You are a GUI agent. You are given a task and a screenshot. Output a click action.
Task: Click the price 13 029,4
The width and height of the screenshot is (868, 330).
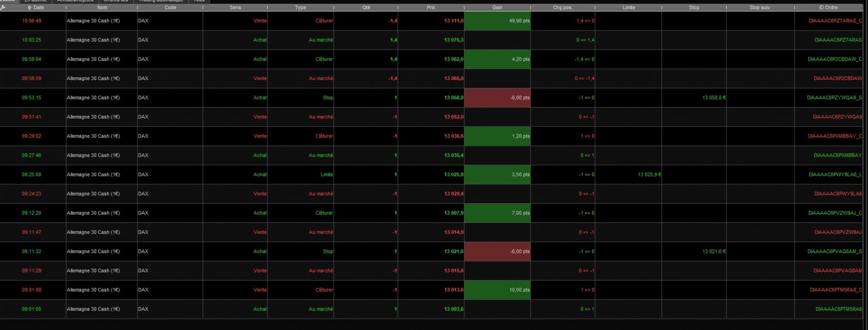[x=454, y=194]
